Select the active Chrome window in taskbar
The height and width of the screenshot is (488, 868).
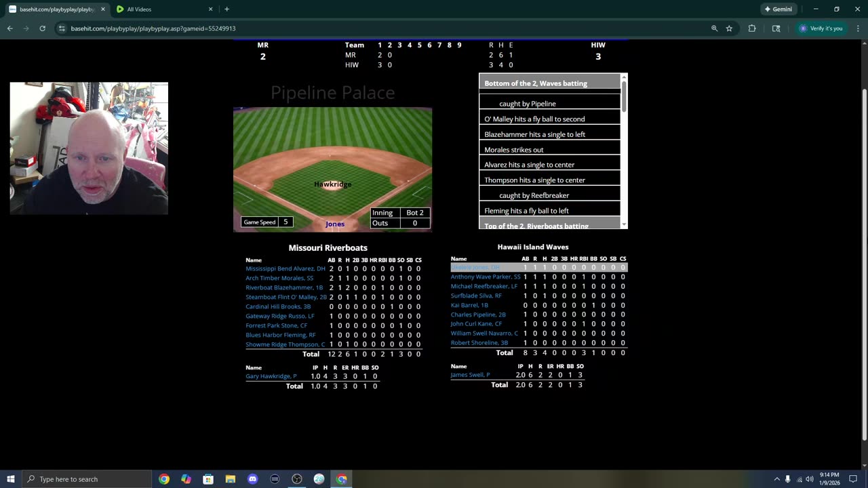[x=341, y=479]
